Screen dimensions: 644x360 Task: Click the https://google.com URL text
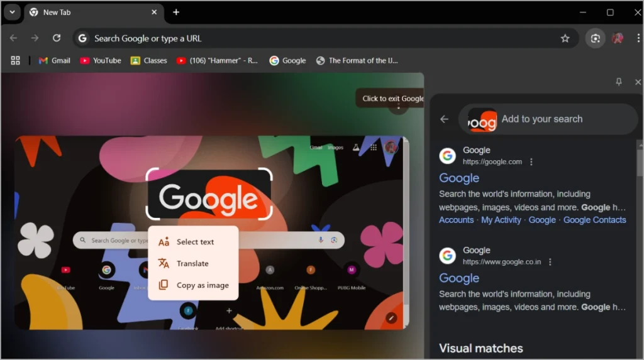pyautogui.click(x=492, y=161)
